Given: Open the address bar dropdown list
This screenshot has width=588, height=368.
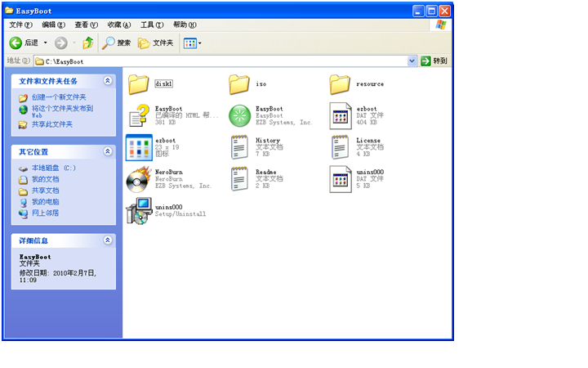Looking at the screenshot, I should click(x=412, y=61).
